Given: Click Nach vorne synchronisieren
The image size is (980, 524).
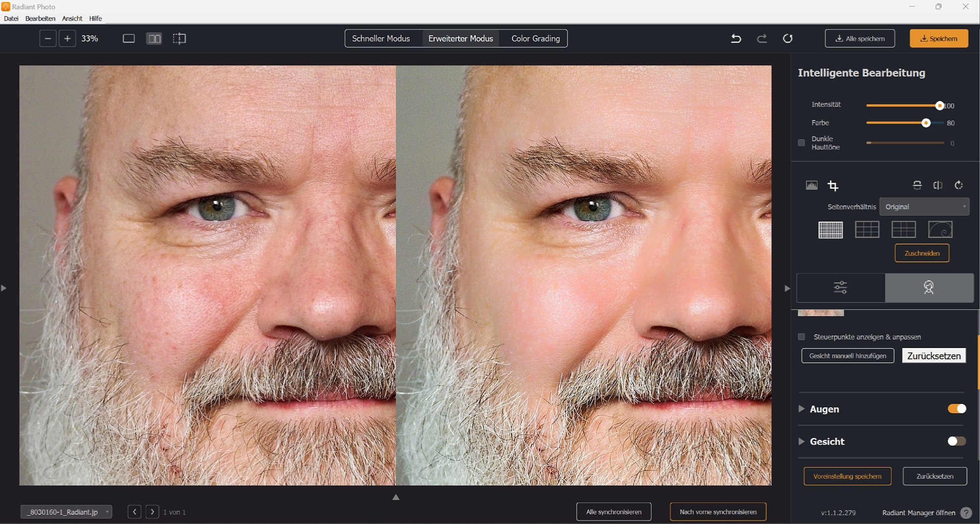Looking at the screenshot, I should [x=718, y=512].
